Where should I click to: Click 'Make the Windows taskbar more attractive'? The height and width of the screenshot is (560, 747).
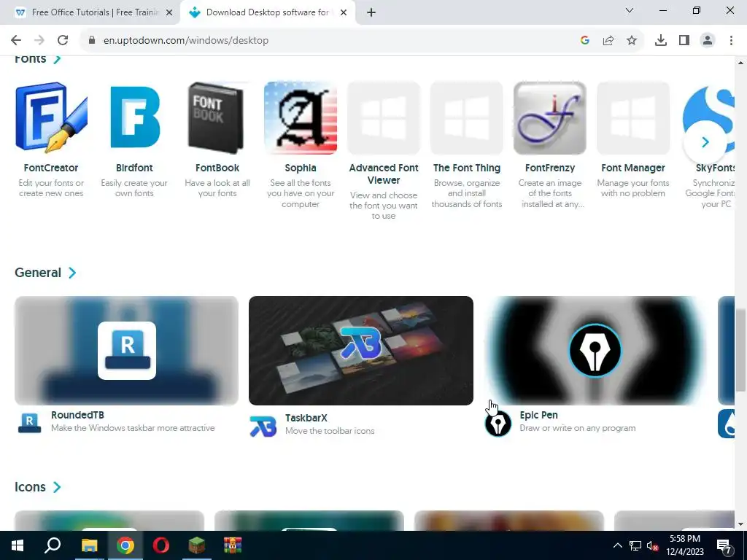click(133, 428)
